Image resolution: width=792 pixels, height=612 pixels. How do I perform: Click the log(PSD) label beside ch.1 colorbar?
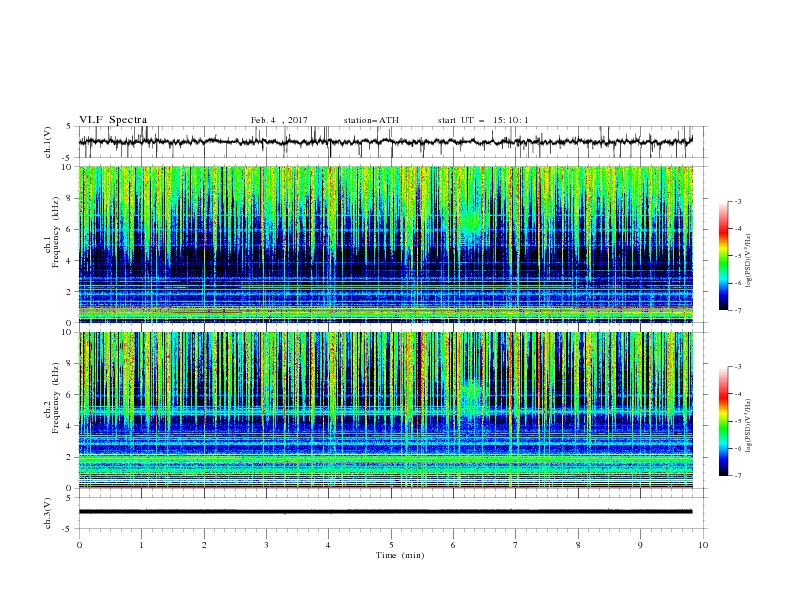coord(748,260)
